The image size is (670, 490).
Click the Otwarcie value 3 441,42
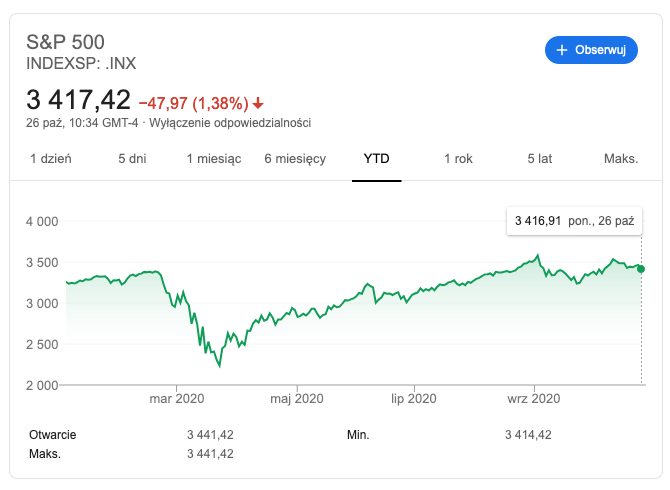(210, 435)
